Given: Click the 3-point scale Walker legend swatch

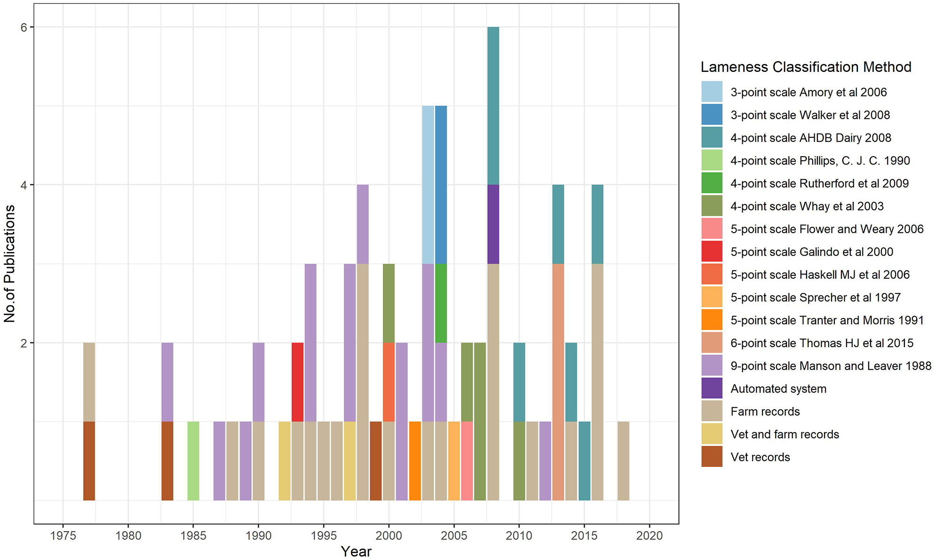Looking at the screenshot, I should 712,115.
